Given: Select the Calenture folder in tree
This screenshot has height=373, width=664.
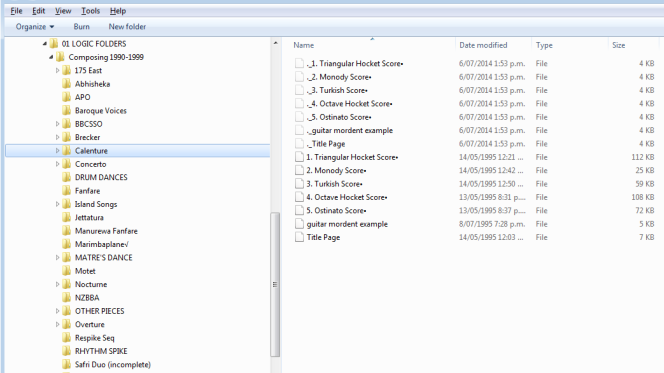Looking at the screenshot, I should tap(138, 151).
